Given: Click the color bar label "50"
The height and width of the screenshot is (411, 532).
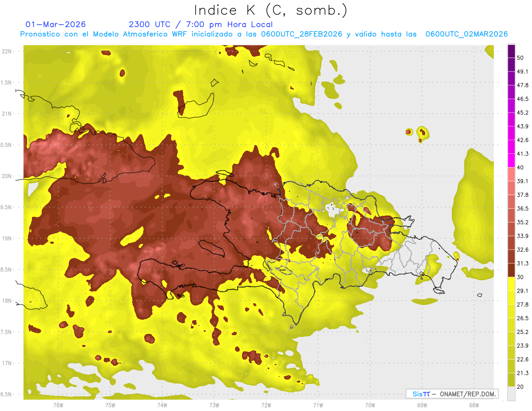Looking at the screenshot, I should point(520,58).
